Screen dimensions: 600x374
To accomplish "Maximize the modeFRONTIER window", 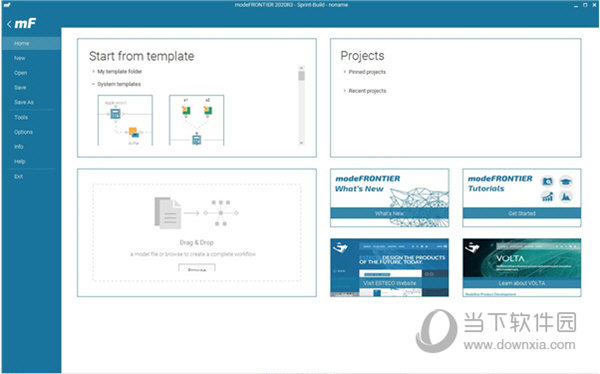I will 585,5.
